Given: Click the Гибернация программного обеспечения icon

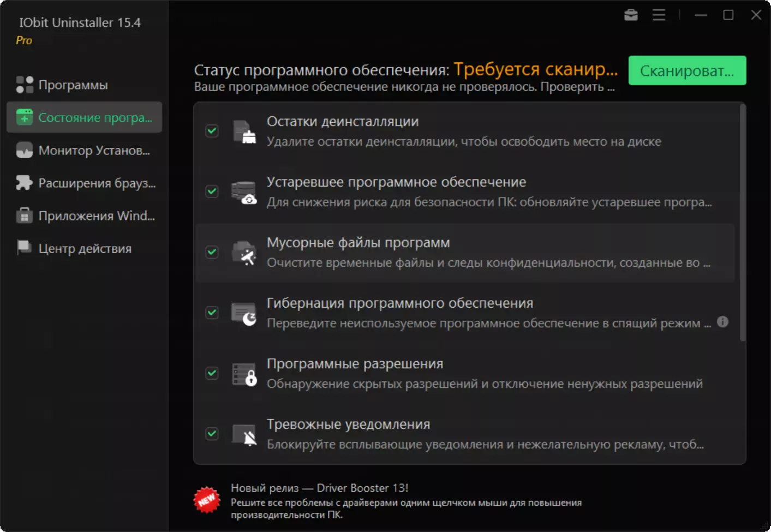Looking at the screenshot, I should [244, 313].
